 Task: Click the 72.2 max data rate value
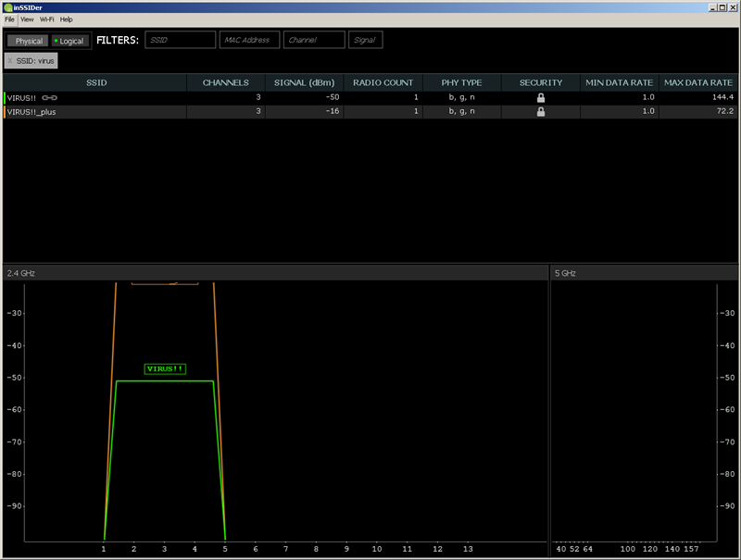[x=725, y=111]
